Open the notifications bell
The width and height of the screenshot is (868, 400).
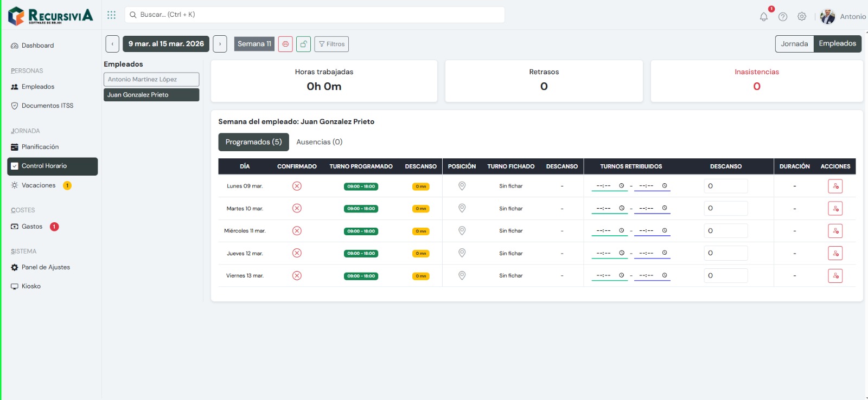click(763, 17)
